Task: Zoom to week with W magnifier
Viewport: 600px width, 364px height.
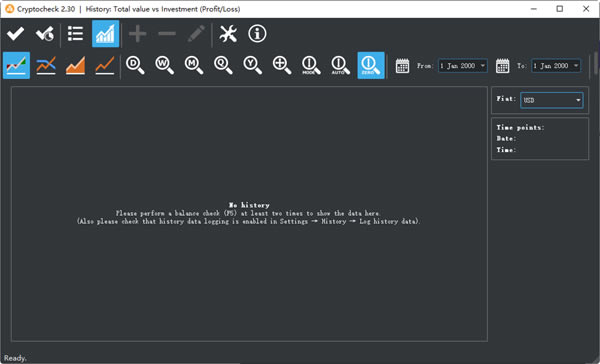Action: [165, 65]
